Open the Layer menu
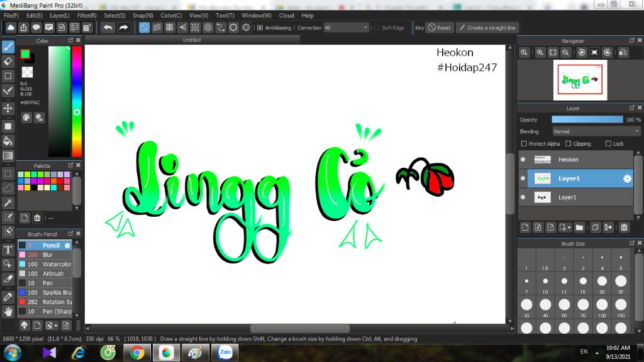The height and width of the screenshot is (362, 644). 60,15
